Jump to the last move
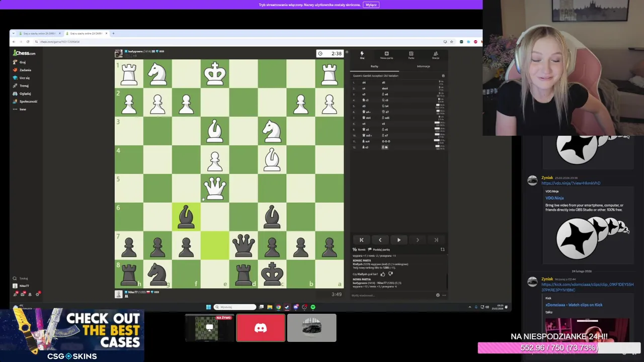Viewport: 644px width, 362px height. pos(436,240)
